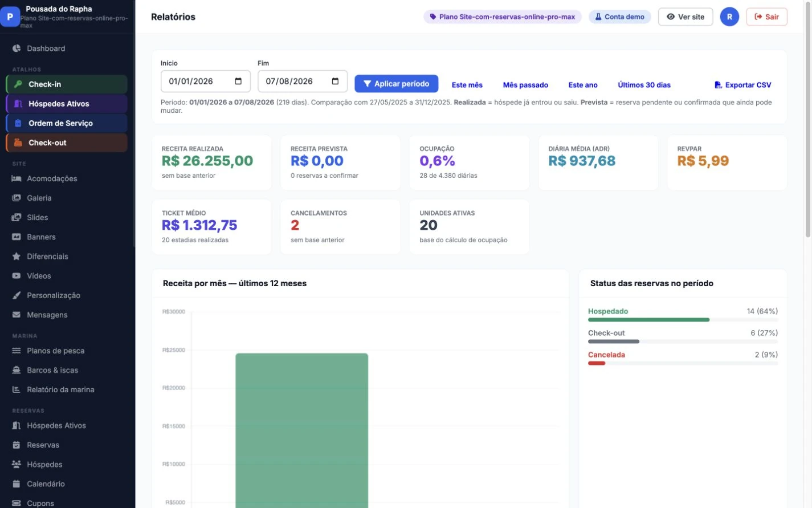Click the Reservas calendar-check icon
The image size is (812, 508).
click(x=17, y=445)
